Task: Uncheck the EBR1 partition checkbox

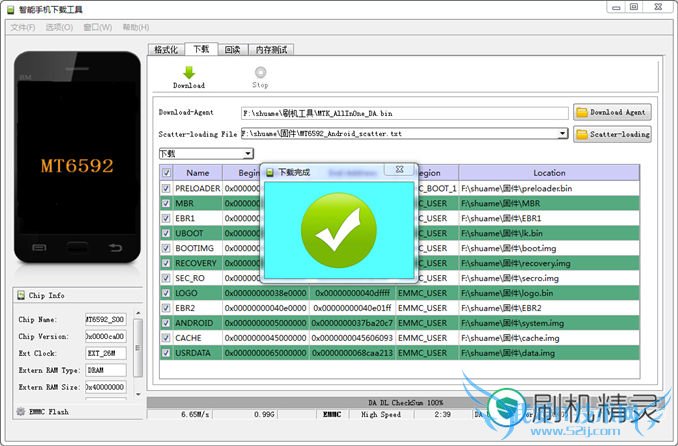Action: tap(166, 218)
